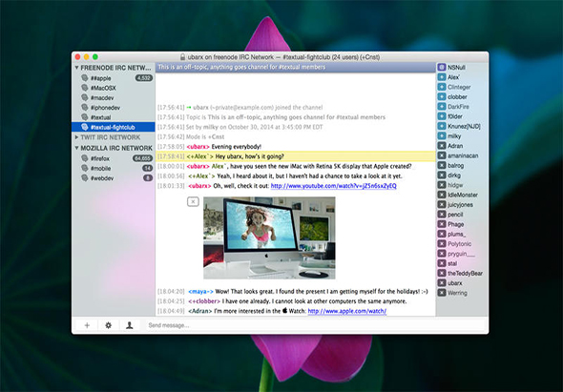This screenshot has width=563, height=392.
Task: Click the #webdev channel bubble icon
Action: tap(85, 177)
